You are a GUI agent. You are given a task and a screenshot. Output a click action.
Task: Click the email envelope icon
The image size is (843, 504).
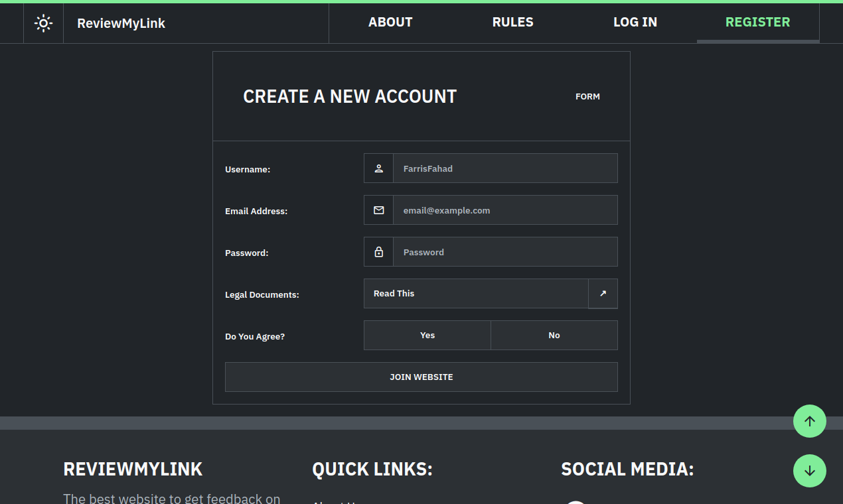click(x=378, y=210)
